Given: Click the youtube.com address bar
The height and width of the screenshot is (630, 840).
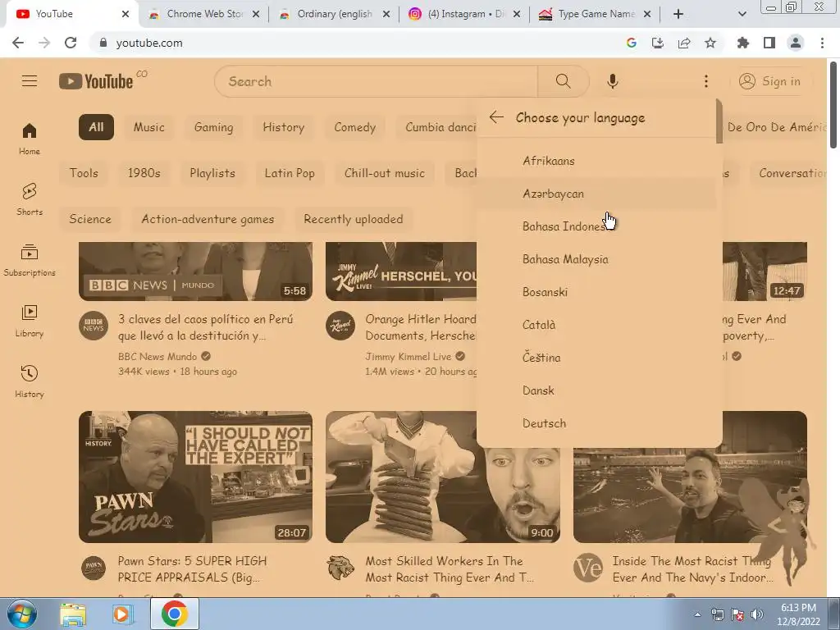Looking at the screenshot, I should (x=354, y=43).
